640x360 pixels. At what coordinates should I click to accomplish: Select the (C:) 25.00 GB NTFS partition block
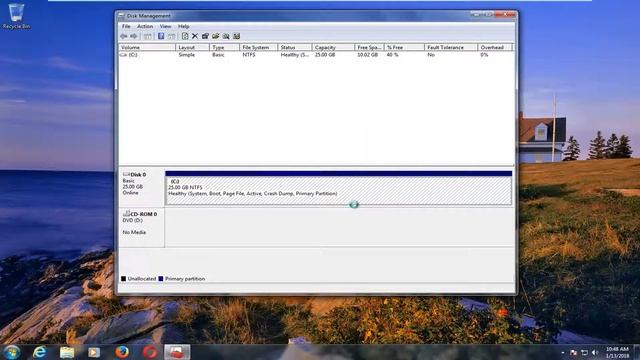[338, 188]
